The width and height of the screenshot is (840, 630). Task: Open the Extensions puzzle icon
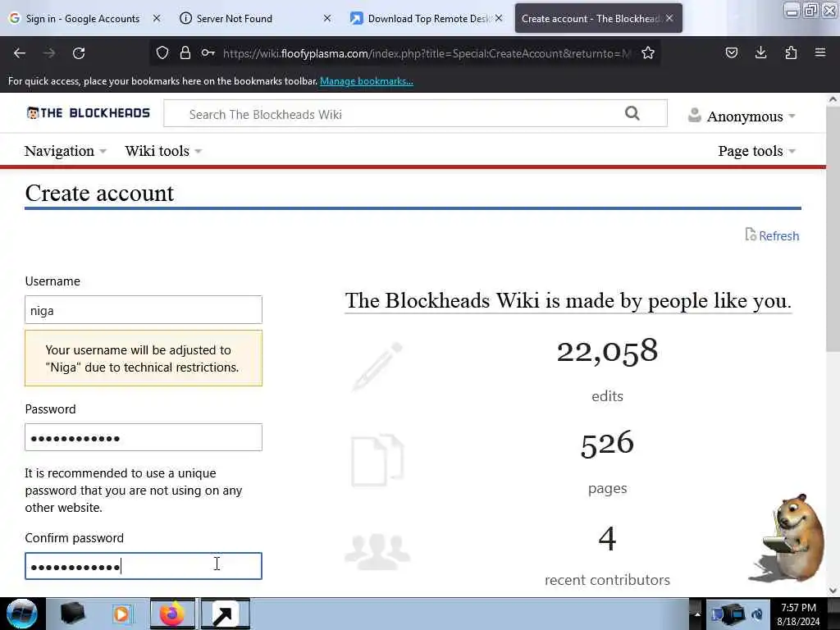point(791,52)
